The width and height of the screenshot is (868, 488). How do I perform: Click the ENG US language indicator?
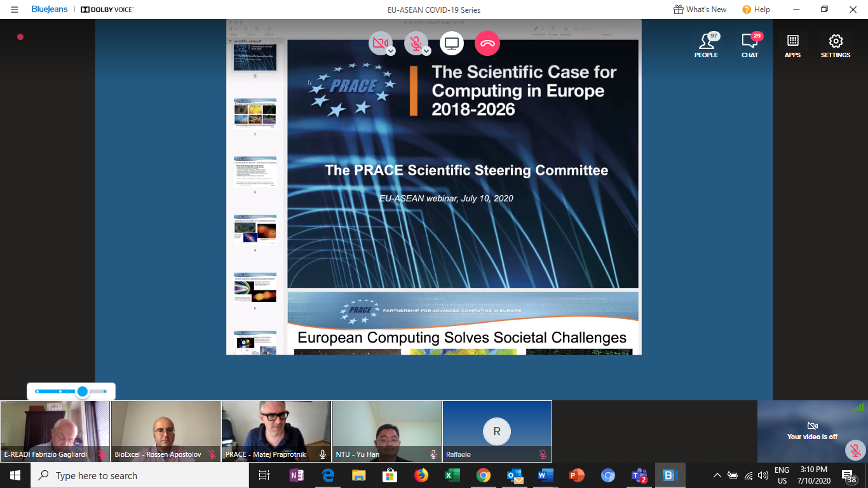pyautogui.click(x=782, y=475)
